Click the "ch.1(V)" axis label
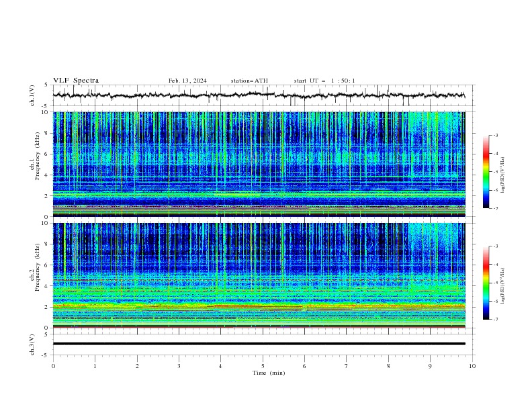Screen dimensions: 532x411 pos(32,95)
